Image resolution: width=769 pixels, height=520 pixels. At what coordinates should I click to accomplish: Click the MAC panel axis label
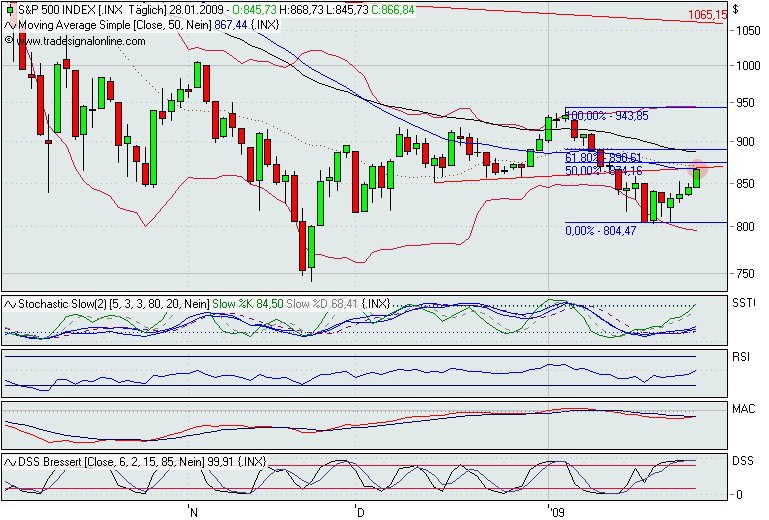click(743, 409)
